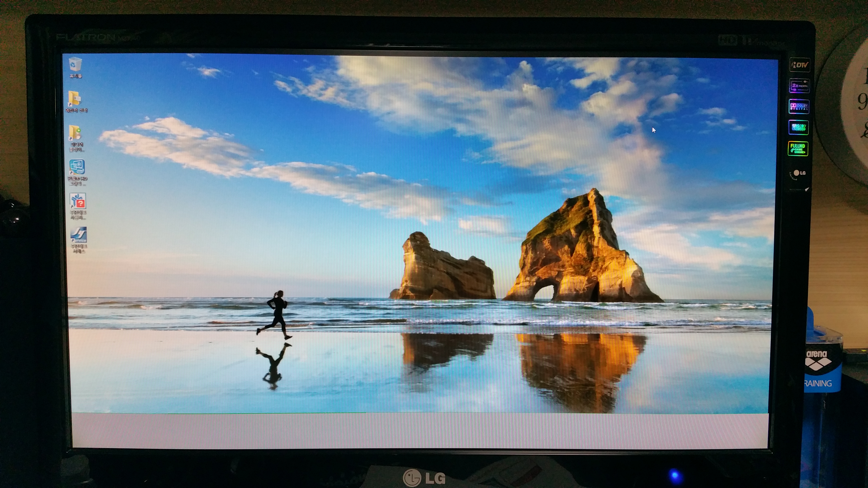
Task: Open the Recycle Bin (휴지통) desktop icon
Action: [x=75, y=67]
